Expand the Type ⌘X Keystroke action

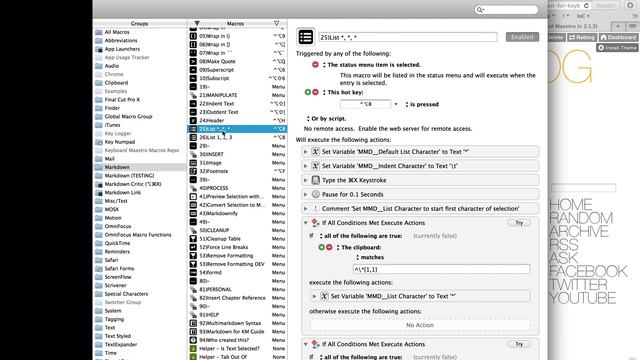pos(305,180)
